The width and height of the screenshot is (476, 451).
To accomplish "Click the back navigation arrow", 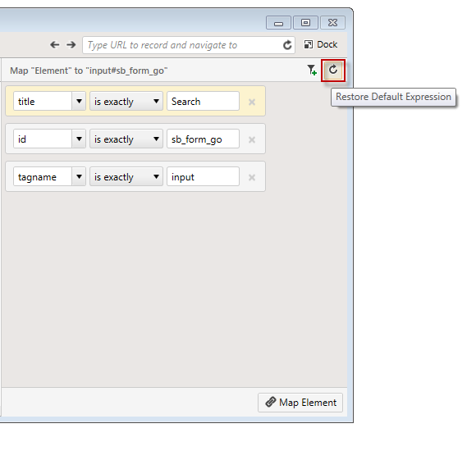I will [55, 45].
